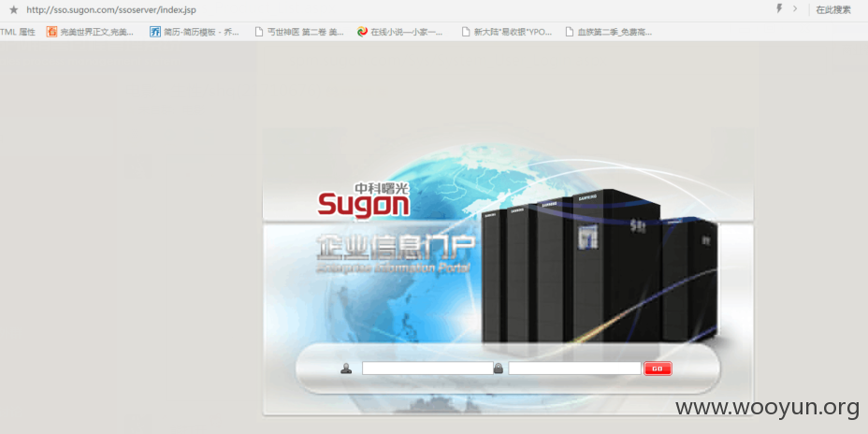The height and width of the screenshot is (434, 868).
Task: Open the 在线小说 bookmark
Action: (400, 32)
